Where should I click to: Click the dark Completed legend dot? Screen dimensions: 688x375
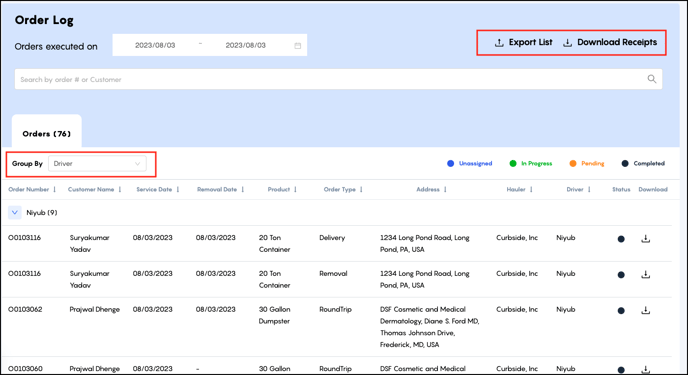tap(625, 164)
